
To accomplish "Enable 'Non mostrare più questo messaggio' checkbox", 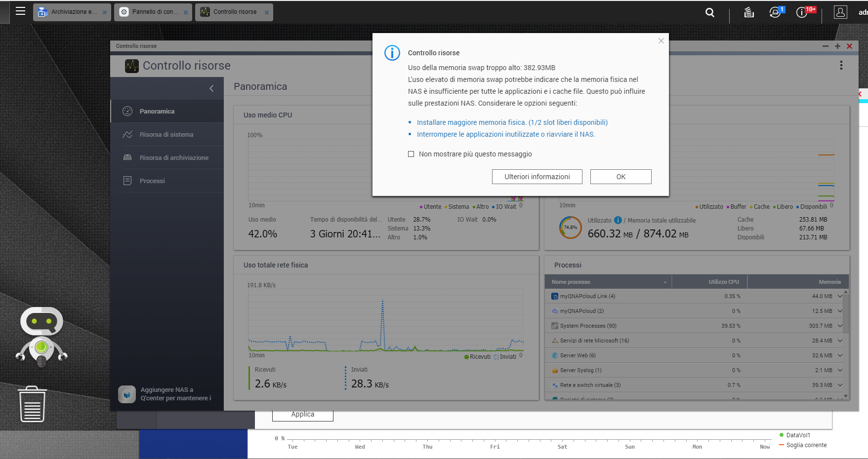I will 411,154.
